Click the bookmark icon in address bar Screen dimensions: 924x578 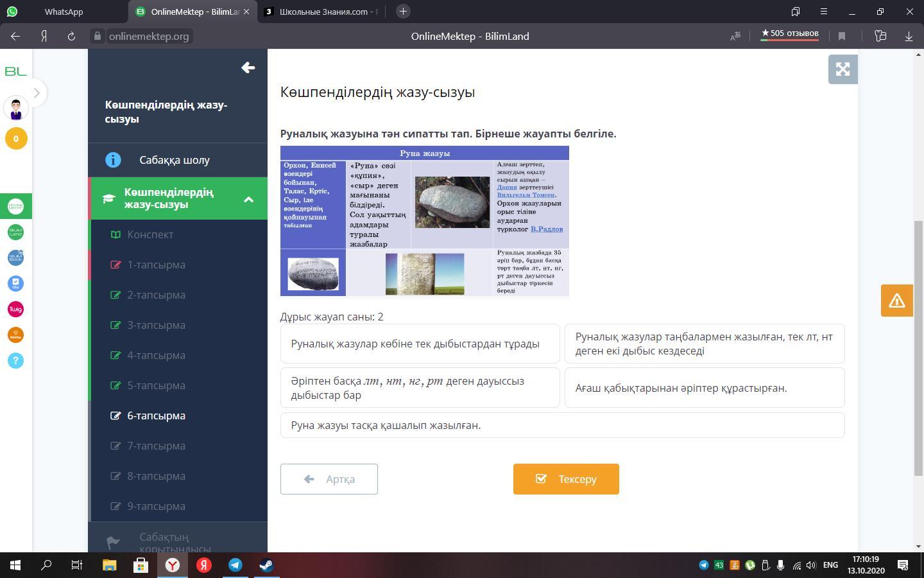(x=842, y=37)
